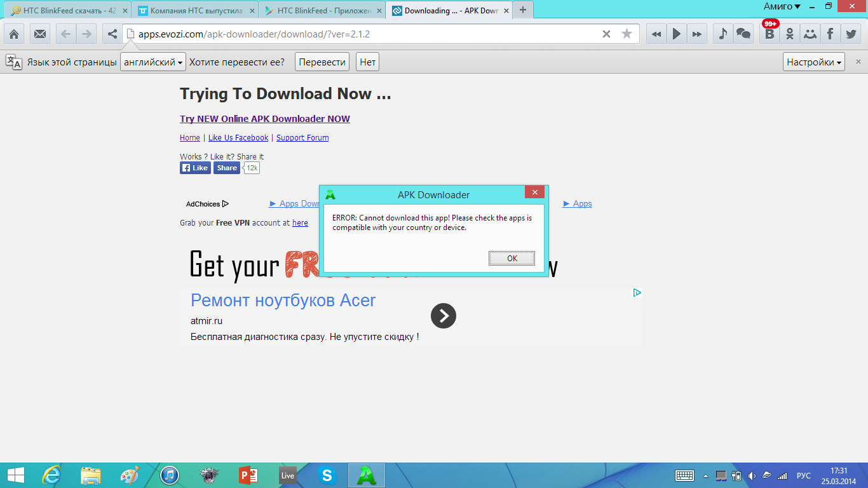868x488 pixels.
Task: Open PowerPoint from the taskbar
Action: coord(248,475)
